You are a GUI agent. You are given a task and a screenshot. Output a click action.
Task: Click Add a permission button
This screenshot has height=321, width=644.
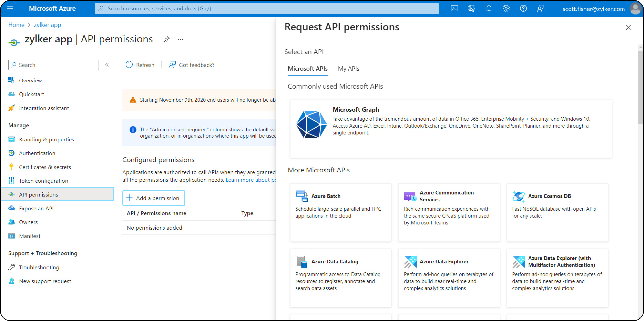pos(154,198)
